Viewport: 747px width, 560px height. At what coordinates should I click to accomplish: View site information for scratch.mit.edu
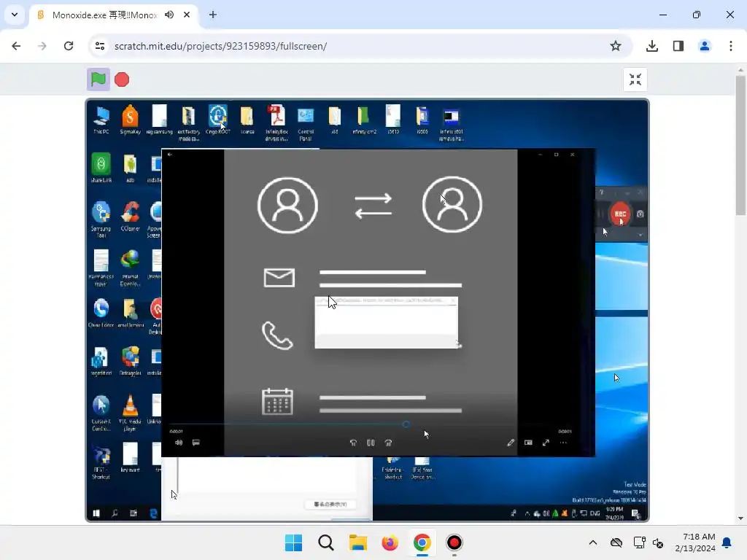99,46
